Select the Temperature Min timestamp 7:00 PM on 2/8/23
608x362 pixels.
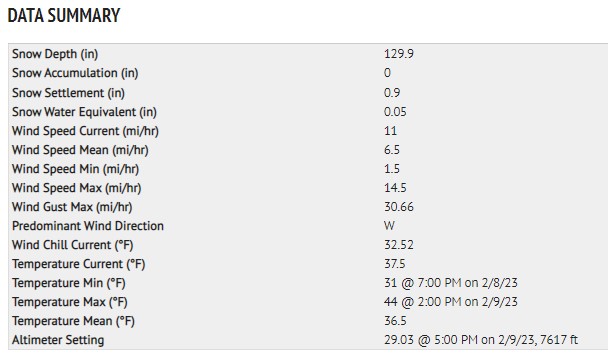[x=467, y=283]
